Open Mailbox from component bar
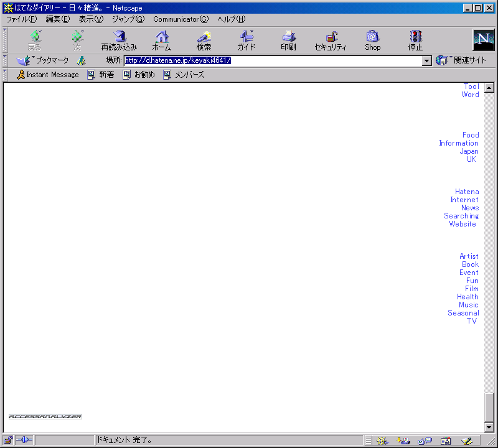This screenshot has width=498, height=448. [x=403, y=441]
